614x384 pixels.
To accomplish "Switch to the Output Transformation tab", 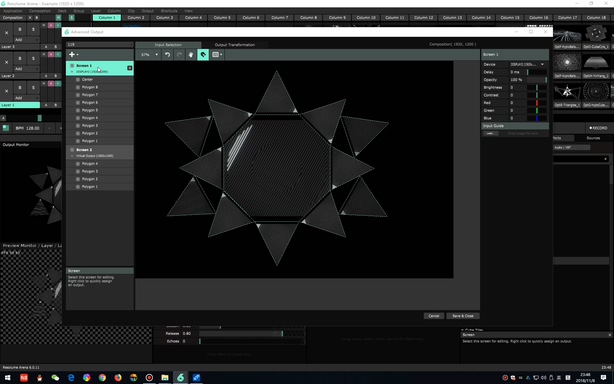I will [x=235, y=45].
